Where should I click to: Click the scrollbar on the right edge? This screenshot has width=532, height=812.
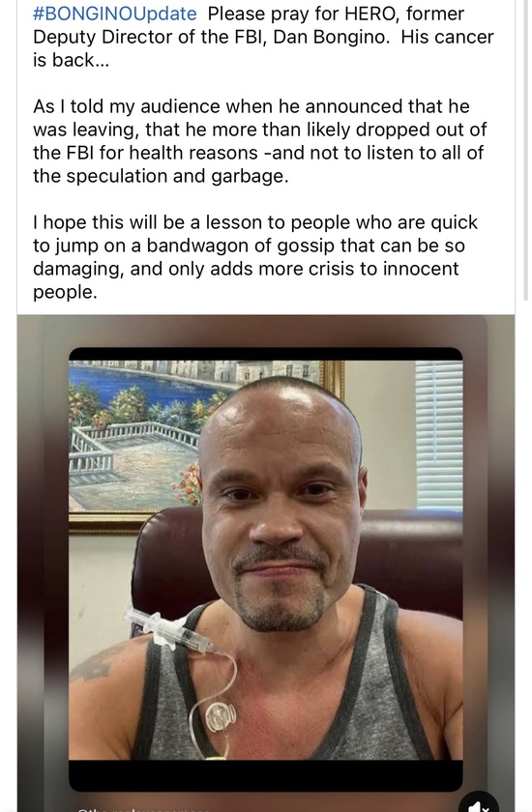click(x=526, y=150)
